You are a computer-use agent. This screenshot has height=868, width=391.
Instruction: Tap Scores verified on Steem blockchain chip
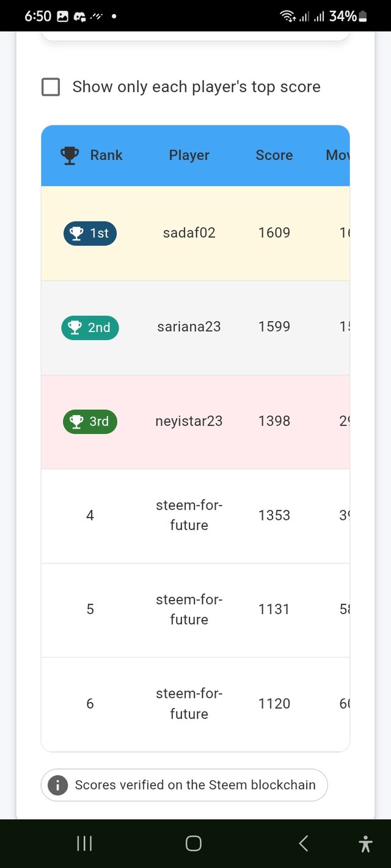[x=195, y=785]
